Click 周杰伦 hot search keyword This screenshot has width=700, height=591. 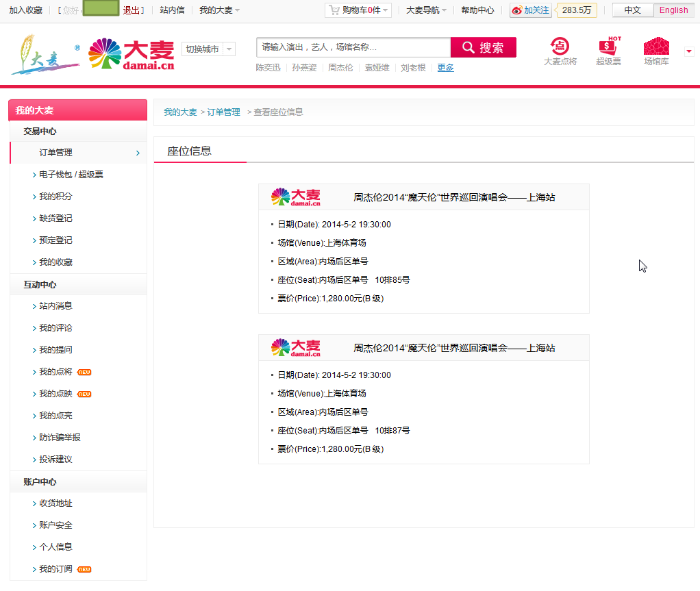pyautogui.click(x=340, y=67)
